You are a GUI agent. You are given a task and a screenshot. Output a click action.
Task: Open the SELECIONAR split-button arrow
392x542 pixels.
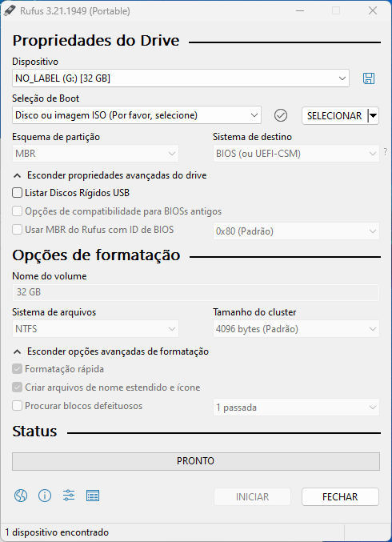coord(373,115)
